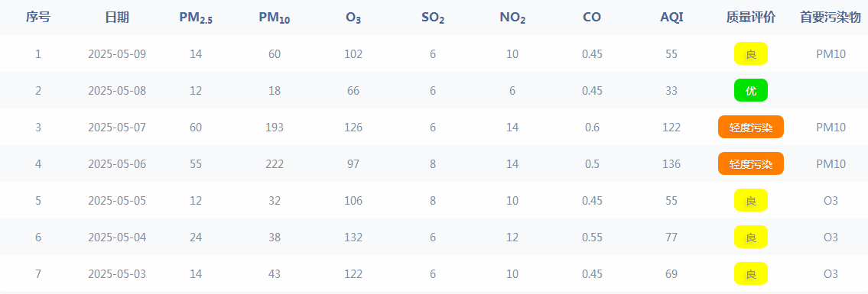The width and height of the screenshot is (868, 294).
Task: Click 首要污染物 O3 for 2025-05-04
Action: click(x=831, y=237)
